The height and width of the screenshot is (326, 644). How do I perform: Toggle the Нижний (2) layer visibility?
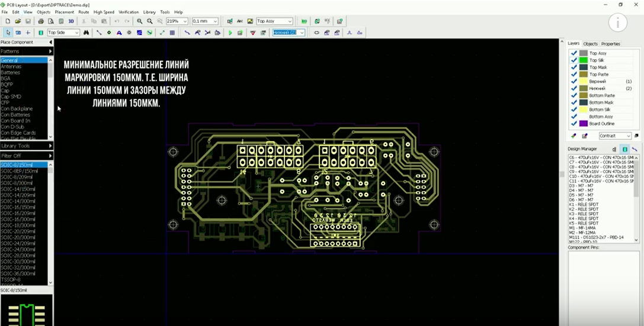[574, 89]
